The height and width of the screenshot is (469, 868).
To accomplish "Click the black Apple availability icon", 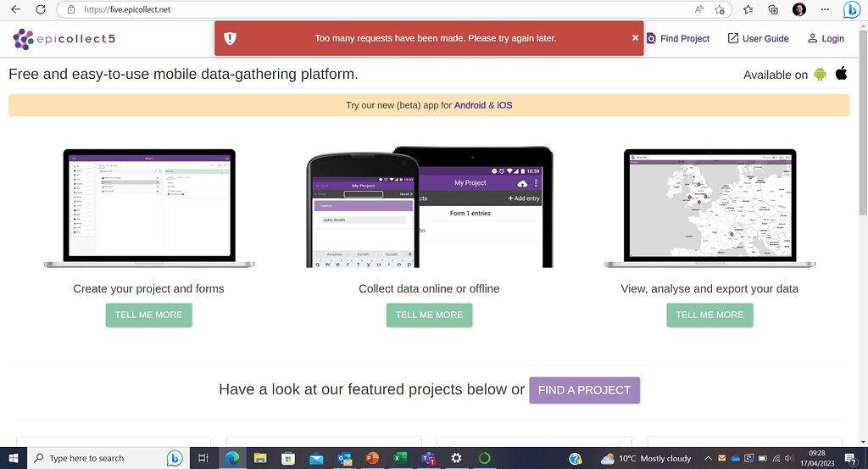I will point(841,73).
